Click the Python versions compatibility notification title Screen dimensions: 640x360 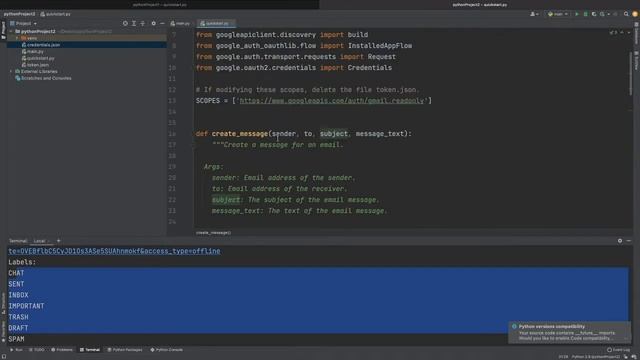(551, 327)
